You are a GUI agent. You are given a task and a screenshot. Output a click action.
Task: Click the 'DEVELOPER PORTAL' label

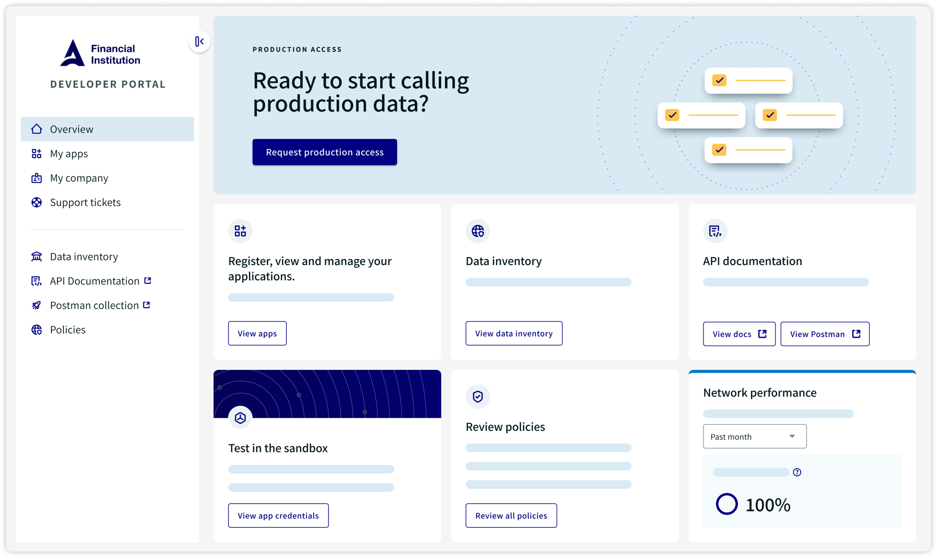[108, 84]
